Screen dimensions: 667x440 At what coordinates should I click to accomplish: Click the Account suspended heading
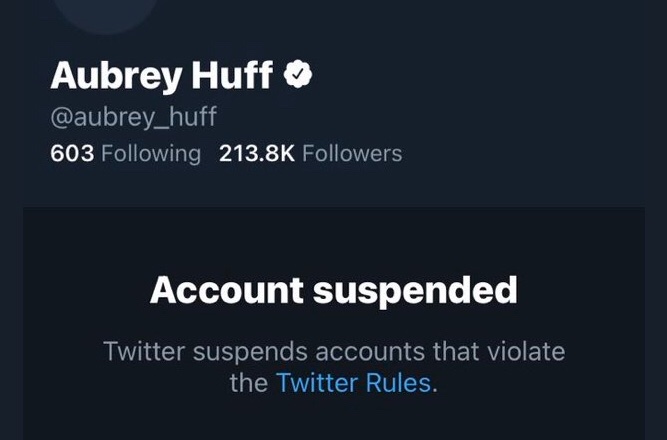(x=333, y=290)
